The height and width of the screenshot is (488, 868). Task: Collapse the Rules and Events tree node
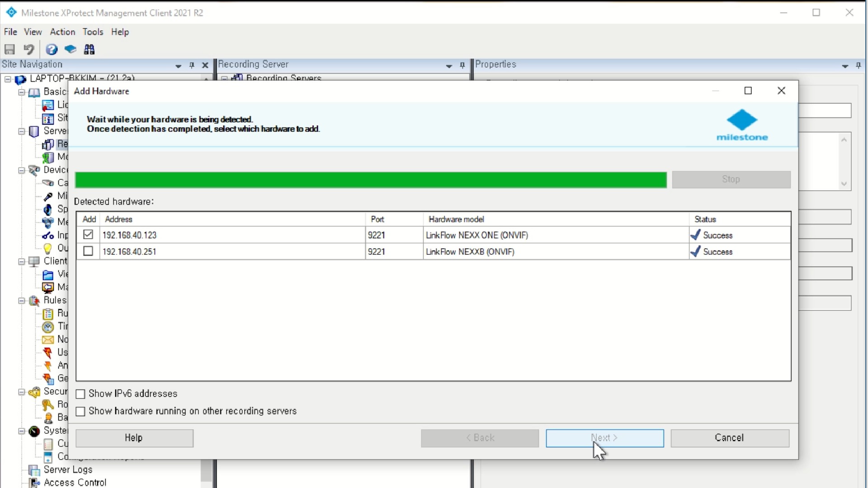tap(21, 300)
